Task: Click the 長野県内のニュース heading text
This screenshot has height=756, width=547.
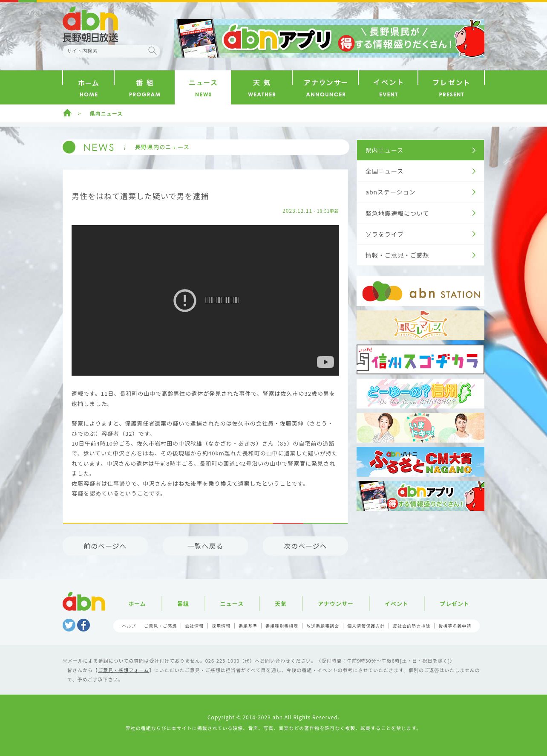Action: point(162,147)
